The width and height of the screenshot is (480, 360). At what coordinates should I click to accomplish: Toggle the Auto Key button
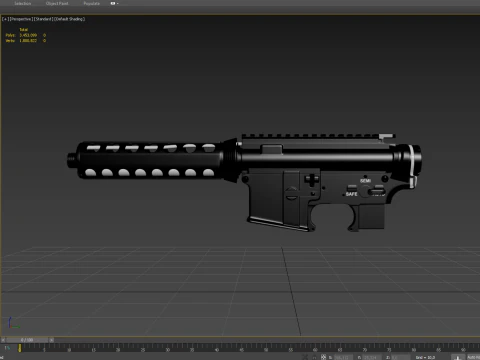pyautogui.click(x=473, y=357)
